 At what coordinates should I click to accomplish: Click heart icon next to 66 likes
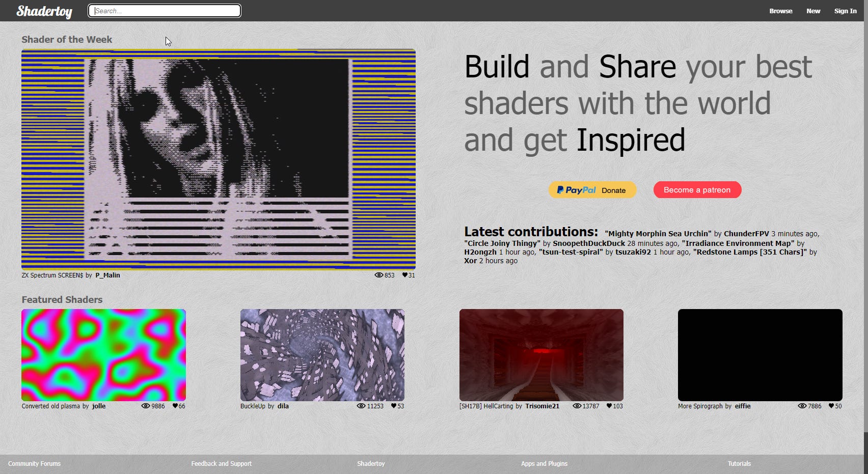[x=175, y=406]
